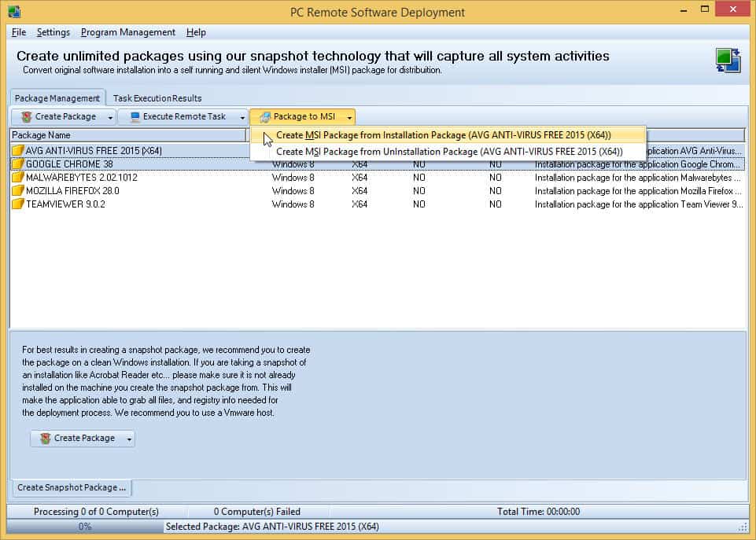Open the Settings menu
Viewport: 756px width, 540px height.
point(53,32)
